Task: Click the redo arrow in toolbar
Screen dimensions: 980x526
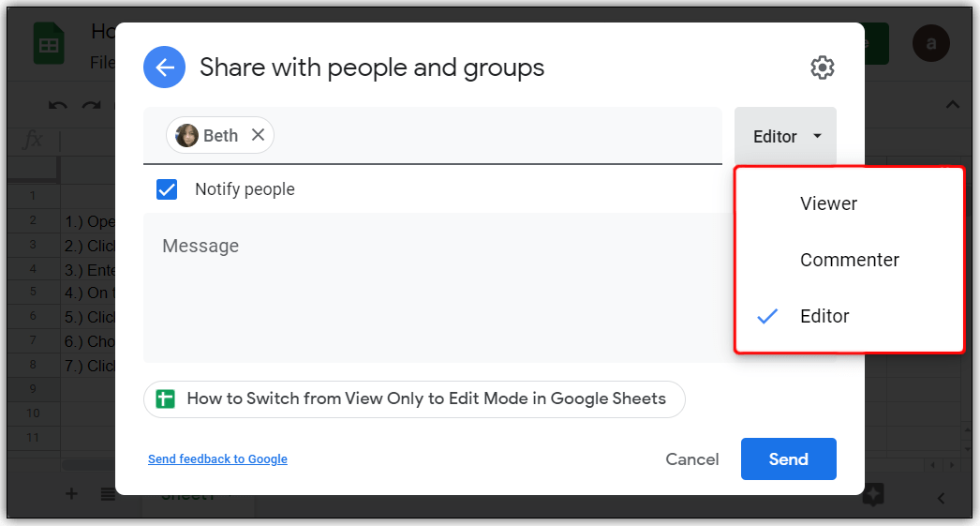Action: [91, 106]
